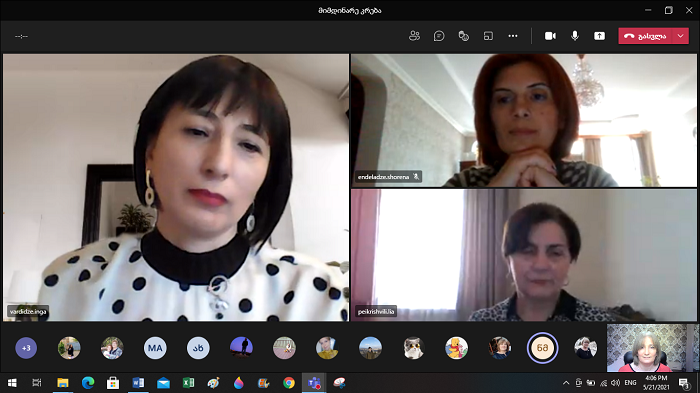Open Task View in taskbar
The height and width of the screenshot is (393, 700).
point(37,383)
